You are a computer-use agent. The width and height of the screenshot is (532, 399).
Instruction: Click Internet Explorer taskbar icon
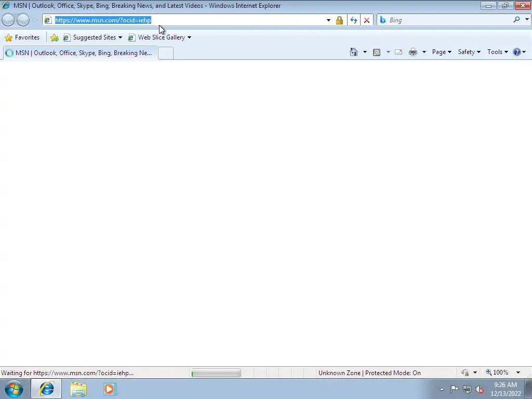(x=46, y=389)
